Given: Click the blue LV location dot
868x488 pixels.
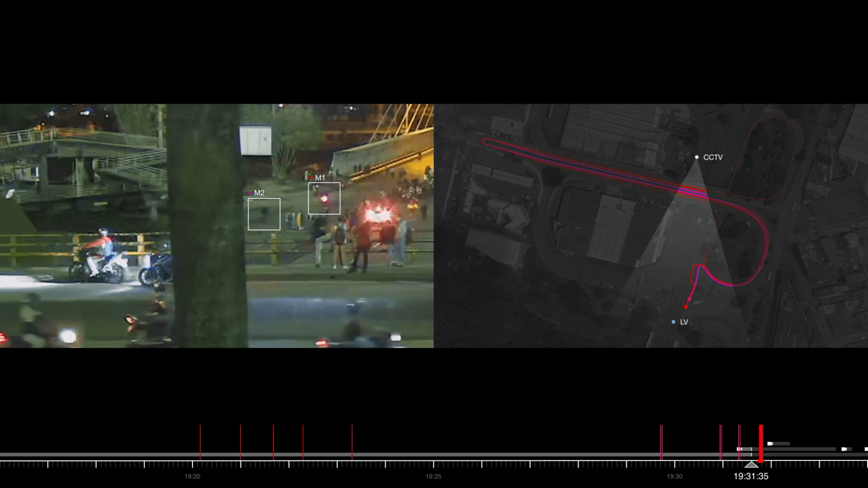Looking at the screenshot, I should coord(673,322).
